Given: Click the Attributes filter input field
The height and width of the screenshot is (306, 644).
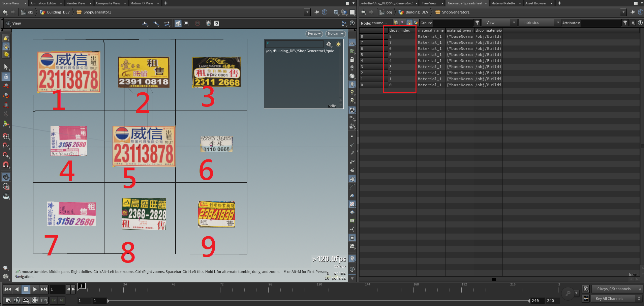Looking at the screenshot, I should (601, 23).
